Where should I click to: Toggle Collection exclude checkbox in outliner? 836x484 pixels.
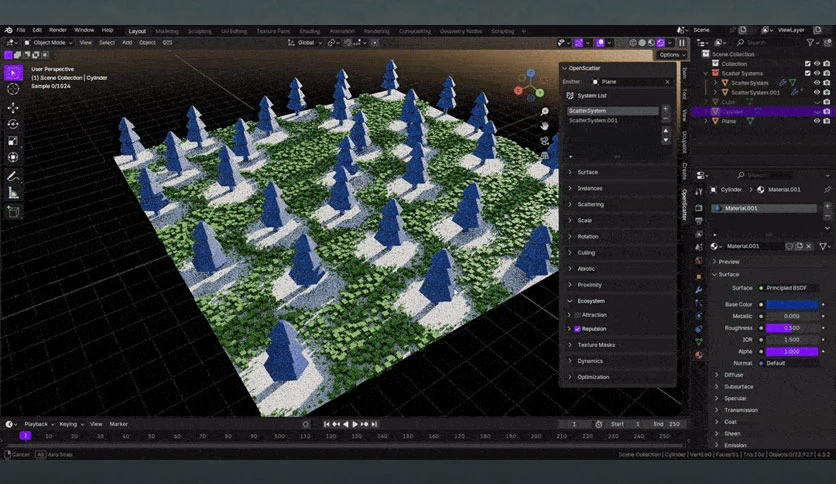(x=807, y=63)
